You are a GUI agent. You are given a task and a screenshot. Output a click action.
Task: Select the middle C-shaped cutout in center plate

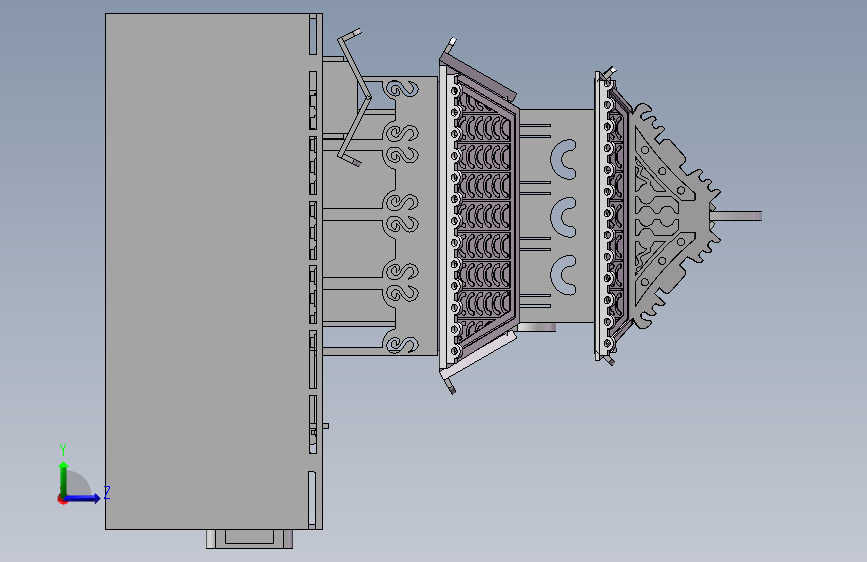tap(564, 217)
